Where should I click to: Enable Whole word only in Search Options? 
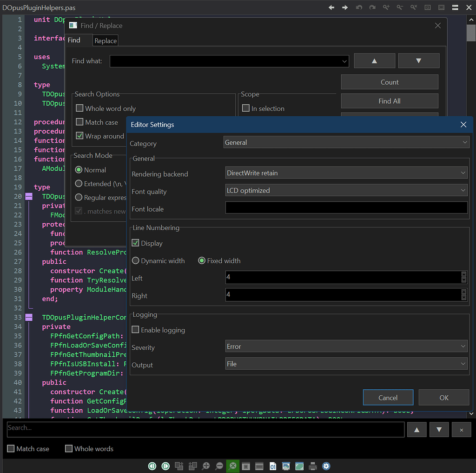[79, 108]
